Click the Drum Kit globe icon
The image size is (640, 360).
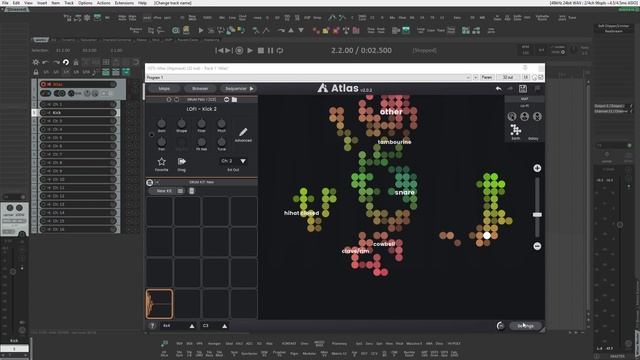[150, 182]
